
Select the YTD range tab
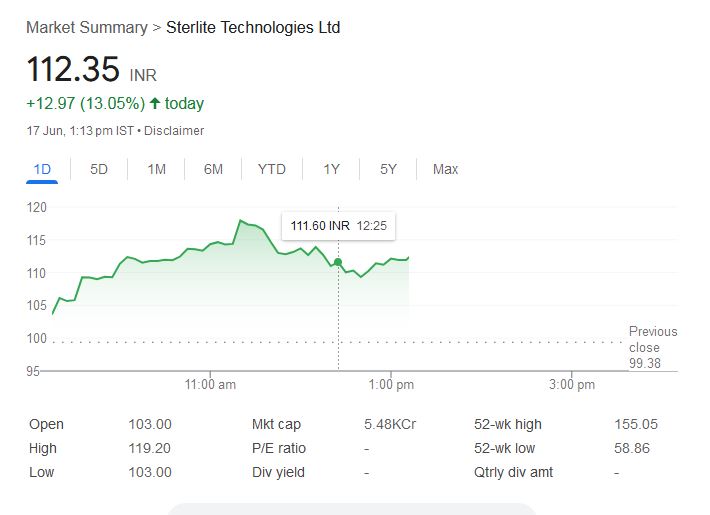[271, 169]
